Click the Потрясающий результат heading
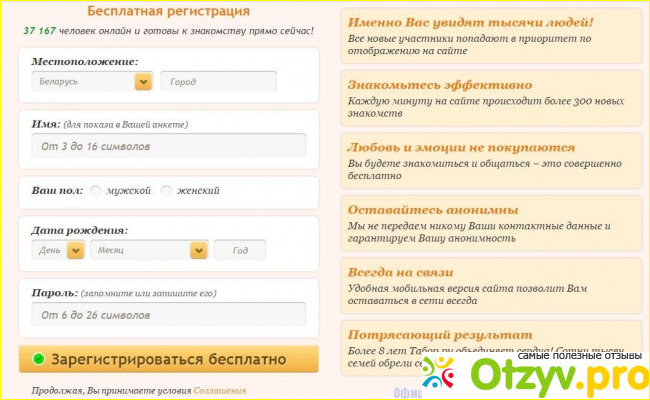Screen dimensions: 650x400 tap(439, 335)
